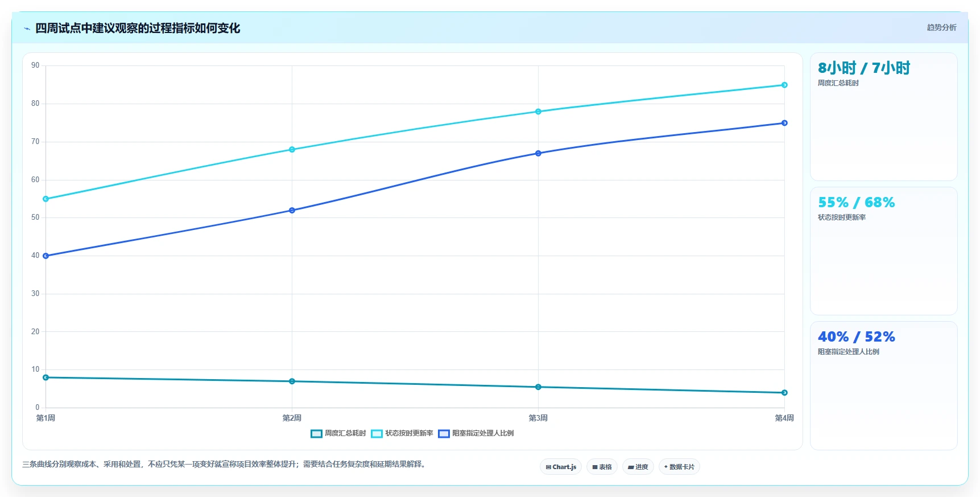
Task: Open the 40% / 52% stat card
Action: (883, 385)
